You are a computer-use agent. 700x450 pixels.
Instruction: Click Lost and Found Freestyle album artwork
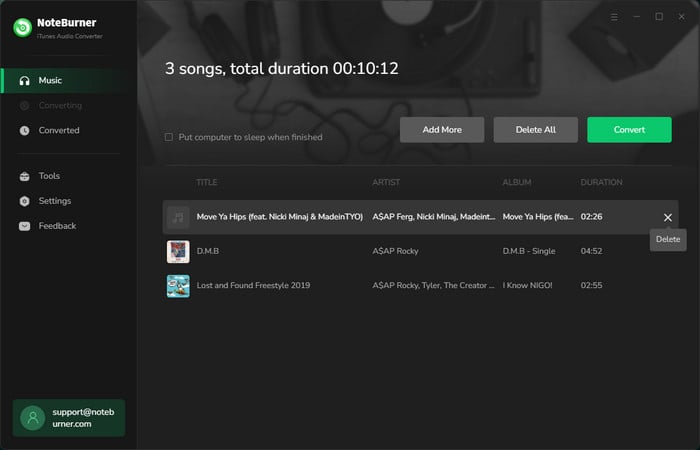[x=178, y=286]
